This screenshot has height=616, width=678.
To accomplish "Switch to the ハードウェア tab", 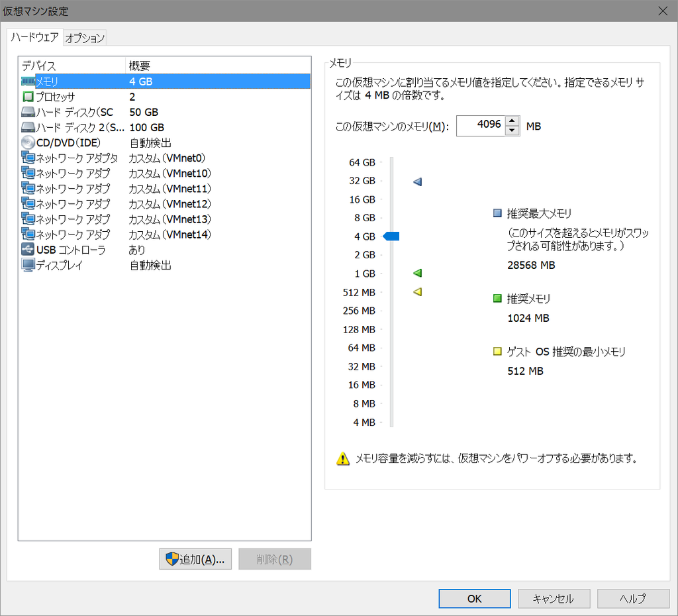I will [x=34, y=38].
